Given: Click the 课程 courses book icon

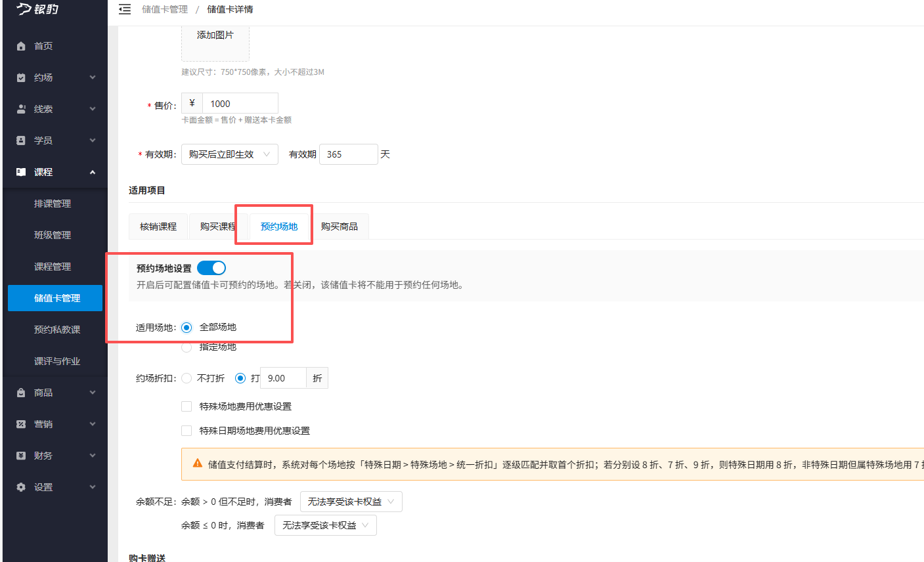Looking at the screenshot, I should tap(22, 171).
